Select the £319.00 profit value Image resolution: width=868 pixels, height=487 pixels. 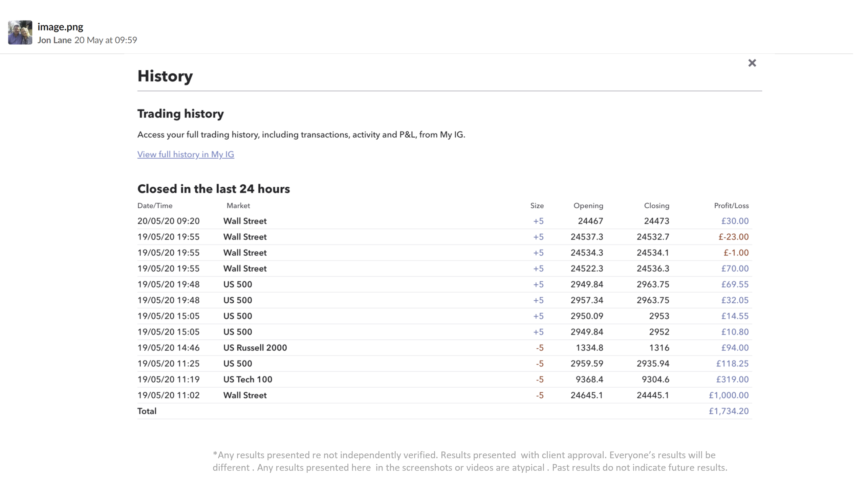(x=732, y=379)
